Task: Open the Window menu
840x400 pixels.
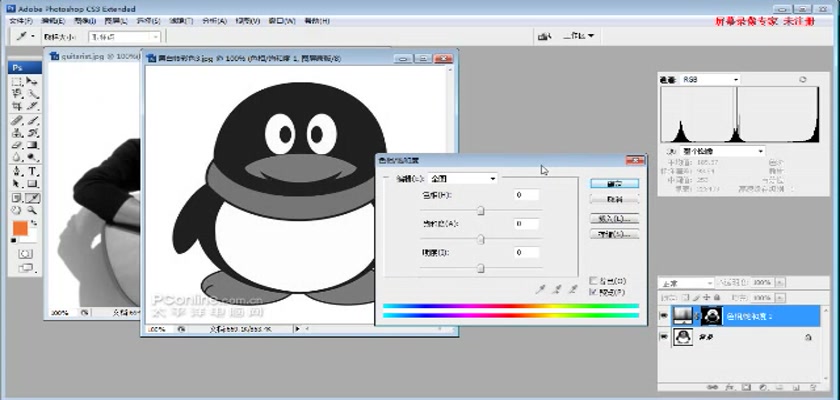Action: tap(282, 21)
